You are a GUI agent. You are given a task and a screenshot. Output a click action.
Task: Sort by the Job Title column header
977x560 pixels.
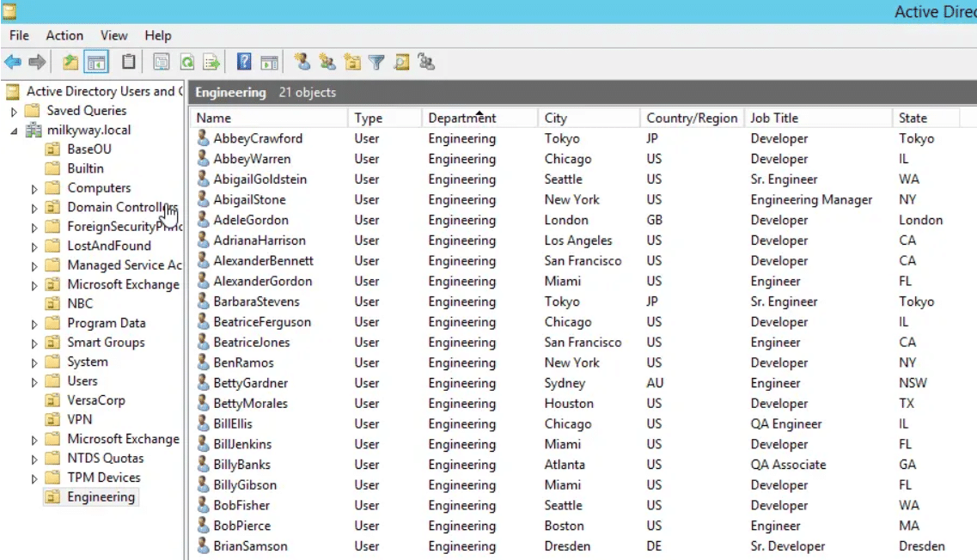[817, 118]
